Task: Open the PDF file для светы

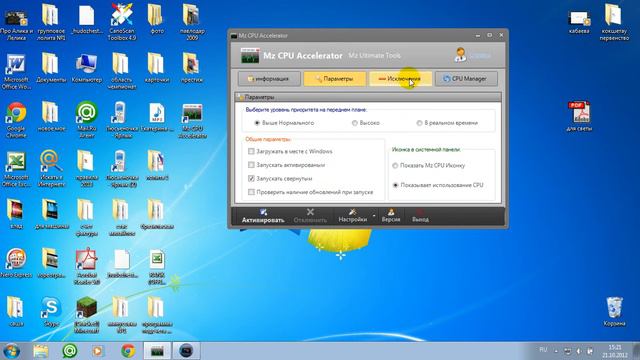Action: coord(579,116)
